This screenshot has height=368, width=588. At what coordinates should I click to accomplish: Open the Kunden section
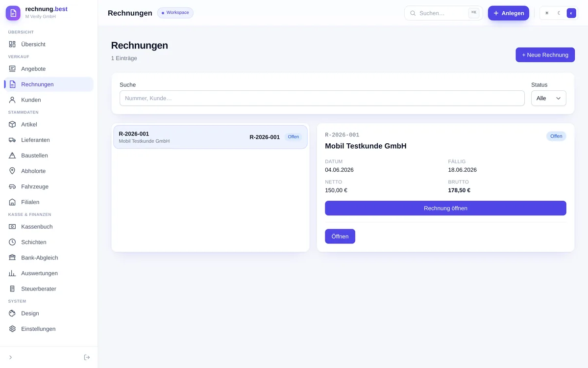point(49,100)
